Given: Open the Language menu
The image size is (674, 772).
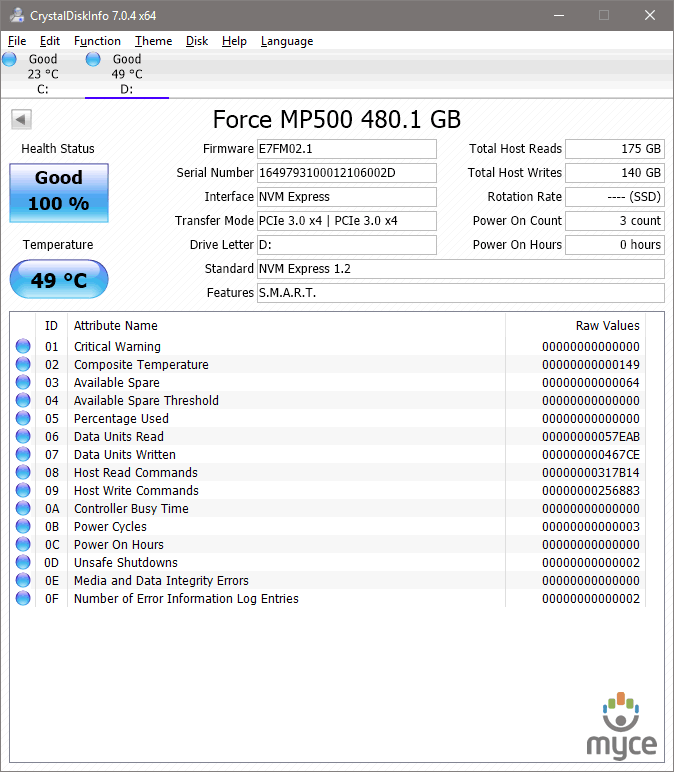Looking at the screenshot, I should (287, 41).
